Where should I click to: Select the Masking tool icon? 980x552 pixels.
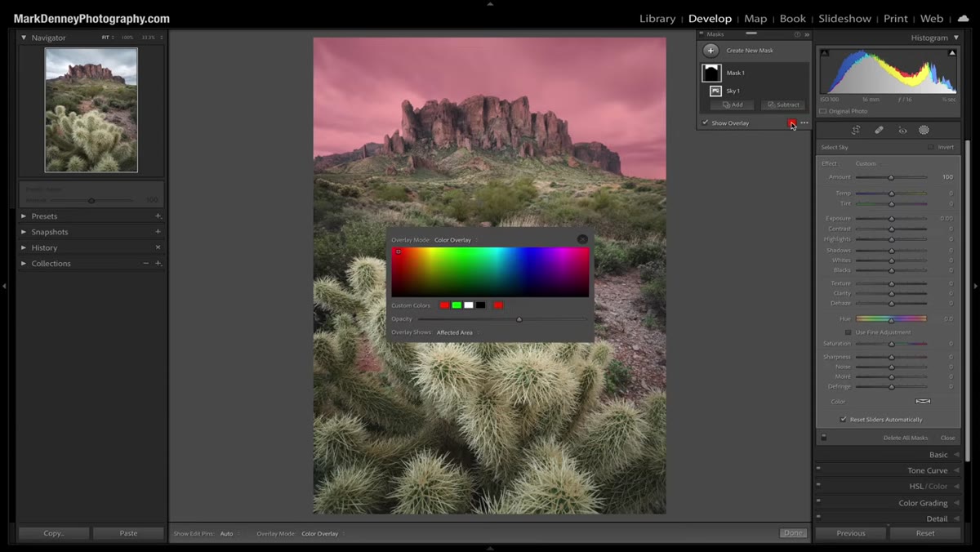[924, 130]
